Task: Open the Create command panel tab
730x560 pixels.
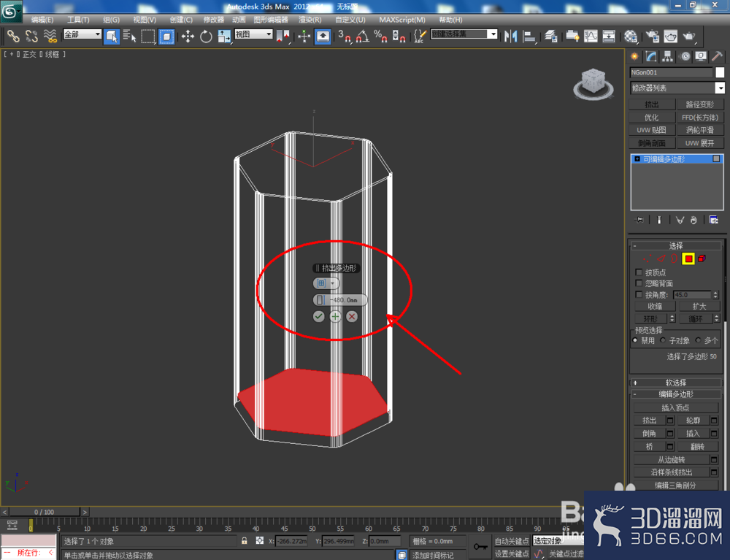Action: point(634,56)
